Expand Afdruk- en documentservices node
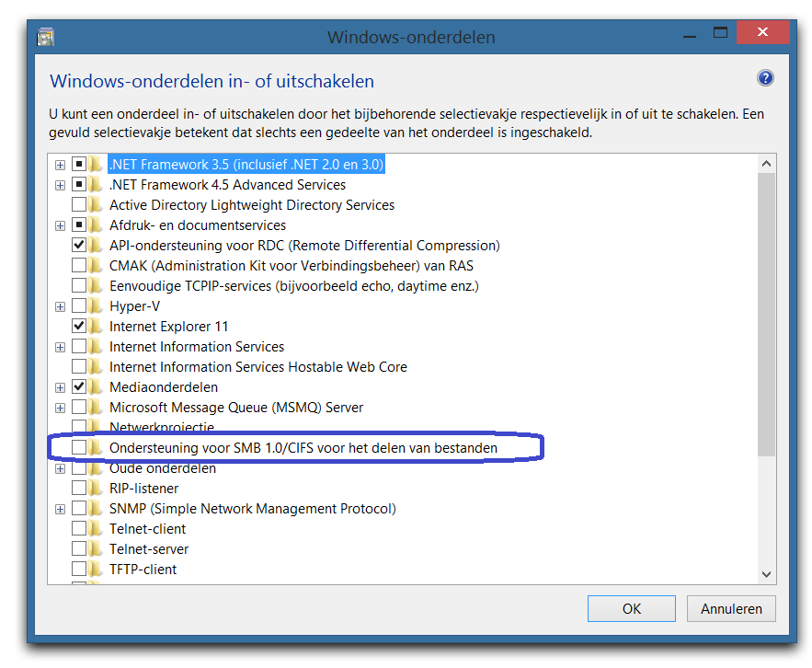The width and height of the screenshot is (812, 668). coord(60,226)
